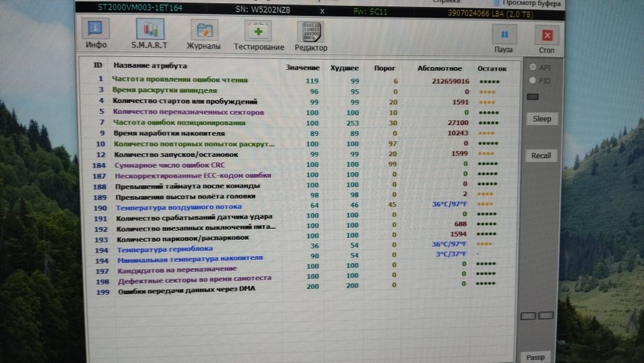
Task: Click the Значение column header
Action: click(302, 68)
